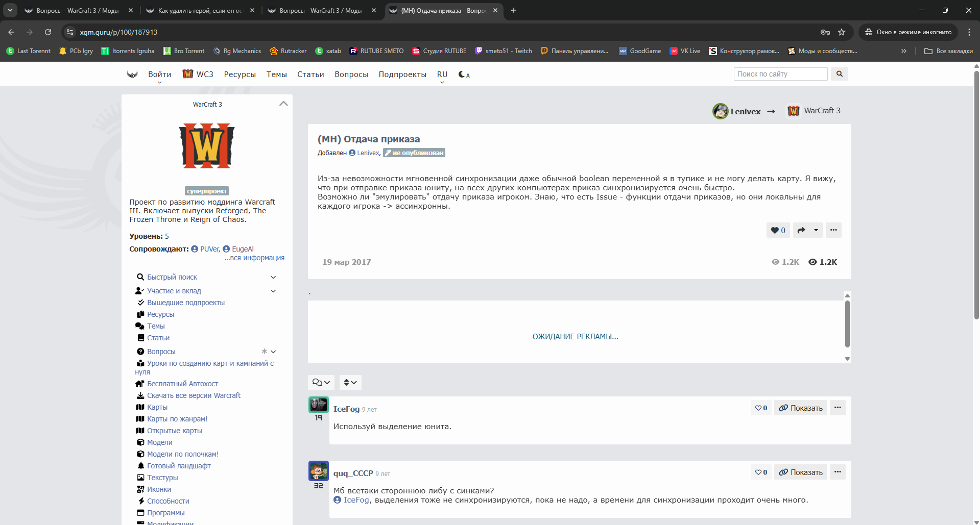Open the Войти login menu
The width and height of the screenshot is (980, 525).
tap(159, 74)
